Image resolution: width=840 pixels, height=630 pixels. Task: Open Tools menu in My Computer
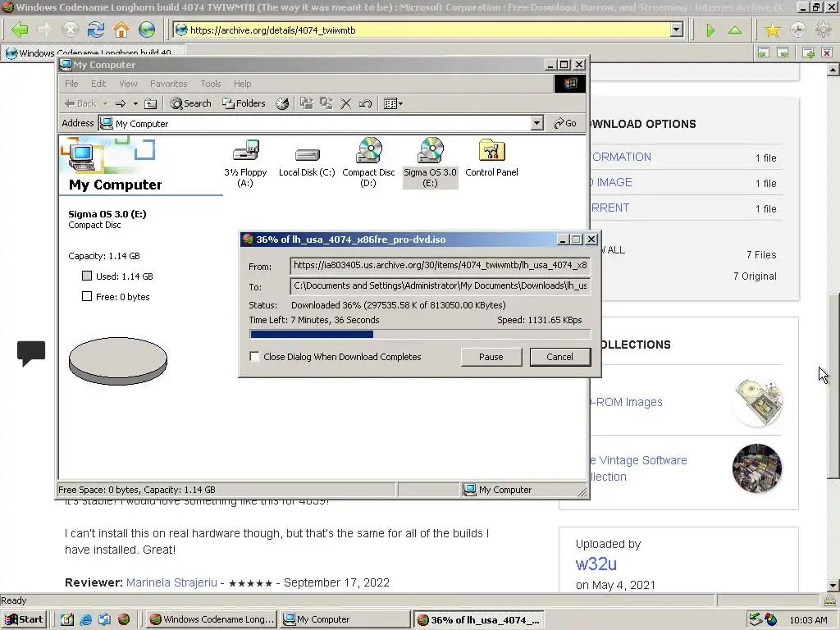coord(211,84)
